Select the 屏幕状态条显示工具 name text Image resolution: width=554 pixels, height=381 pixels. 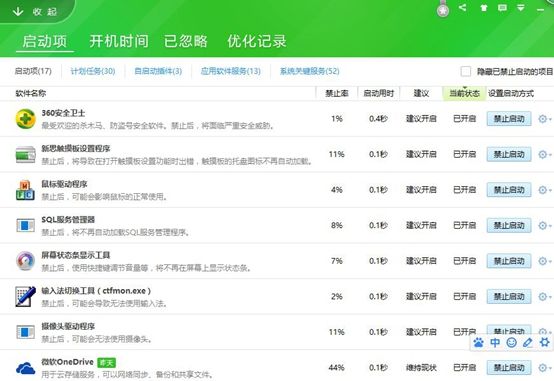coord(76,255)
